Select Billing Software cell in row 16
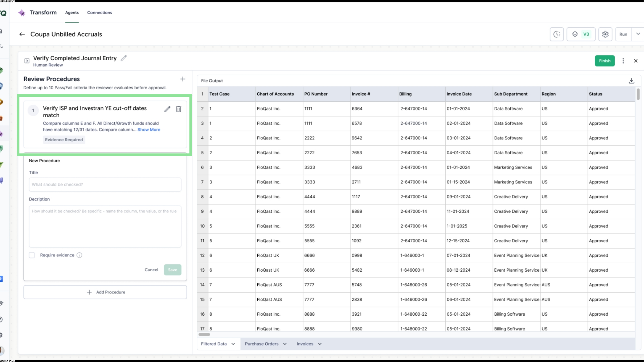 (517, 314)
